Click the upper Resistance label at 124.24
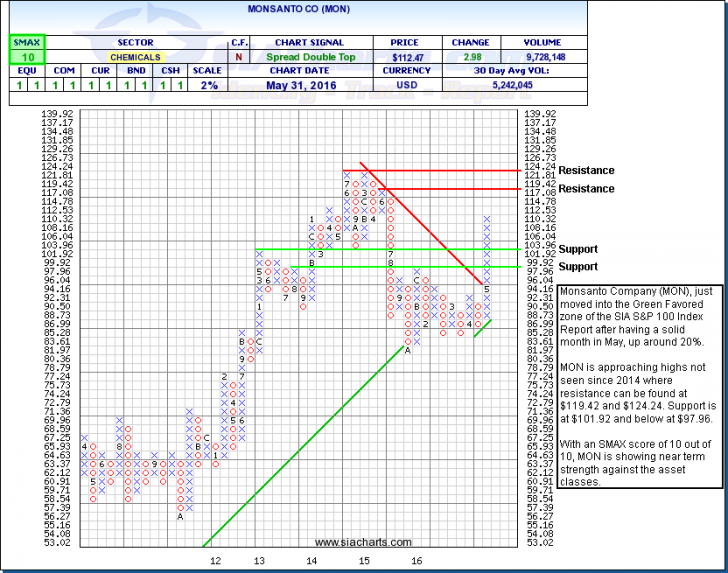Screen dimensions: 728x573 click(586, 171)
